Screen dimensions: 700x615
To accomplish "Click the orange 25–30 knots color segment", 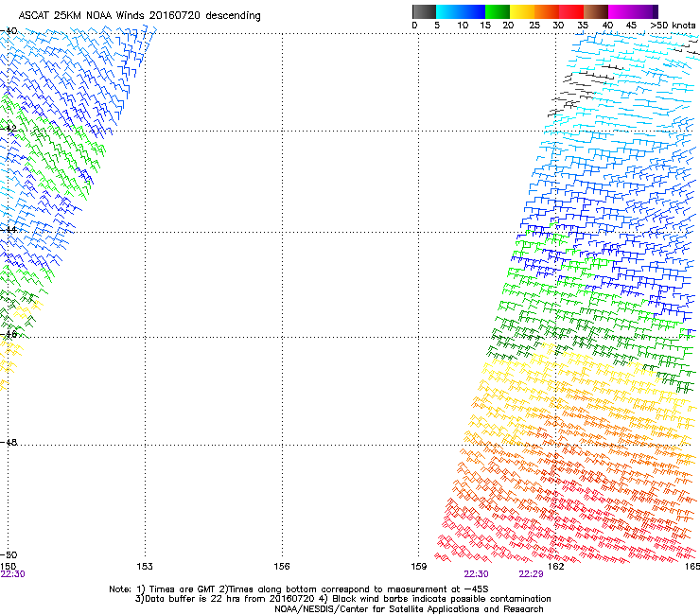I will tap(547, 11).
